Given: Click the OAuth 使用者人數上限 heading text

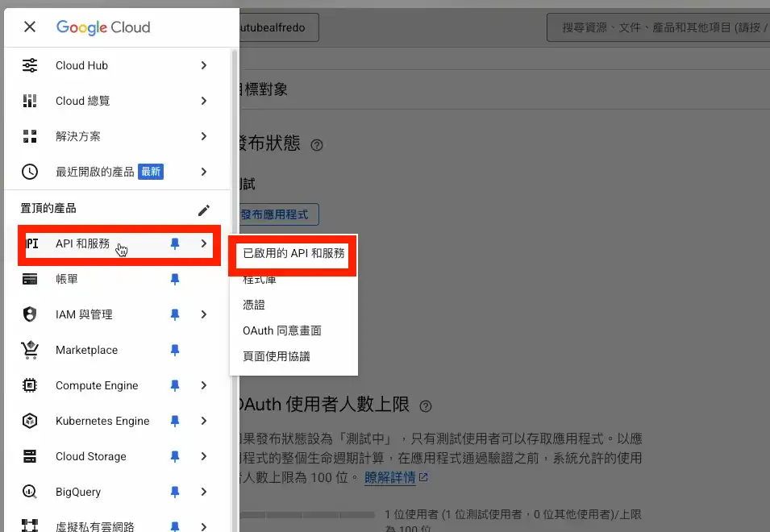Looking at the screenshot, I should (x=324, y=405).
